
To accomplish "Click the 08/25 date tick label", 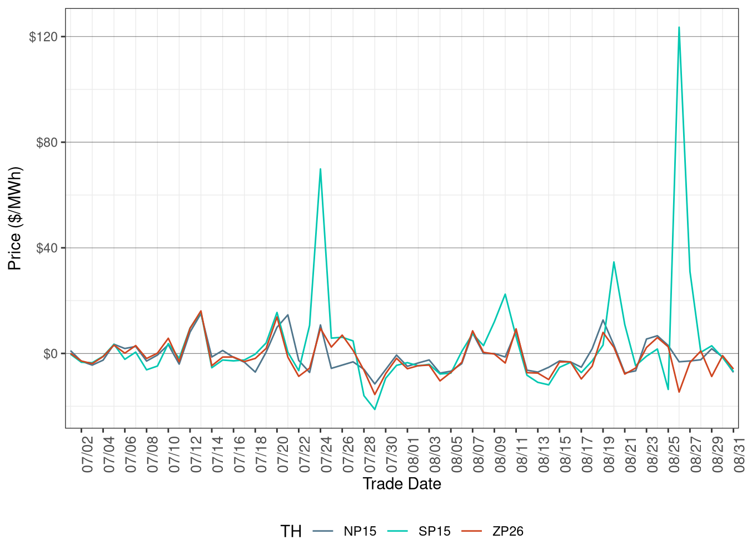I will (674, 454).
